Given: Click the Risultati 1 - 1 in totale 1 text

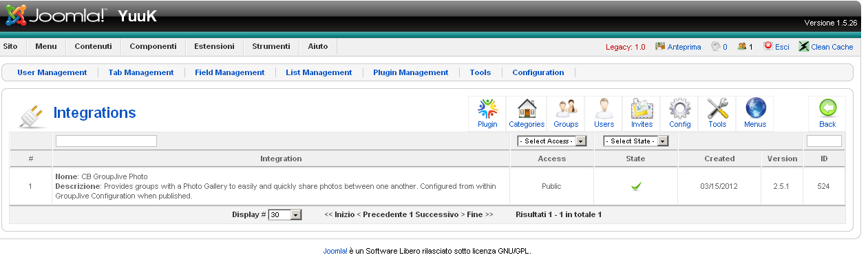Looking at the screenshot, I should [558, 215].
